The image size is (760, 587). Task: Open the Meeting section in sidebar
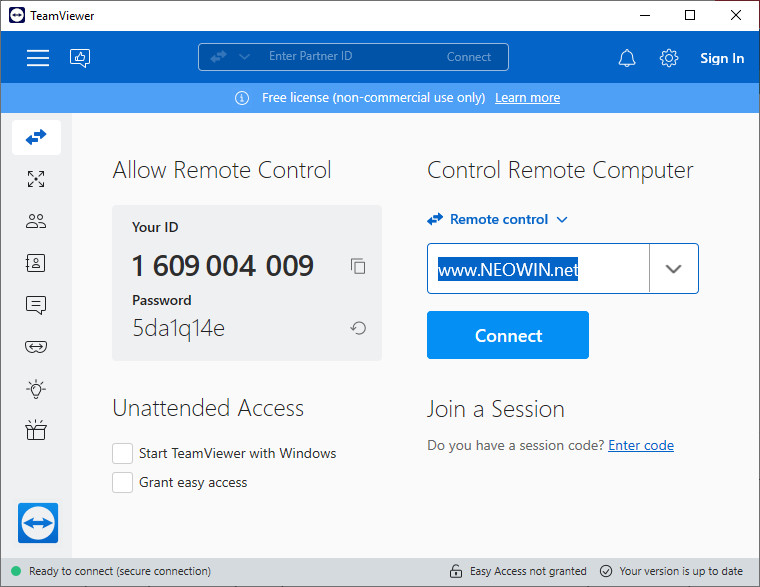[36, 221]
